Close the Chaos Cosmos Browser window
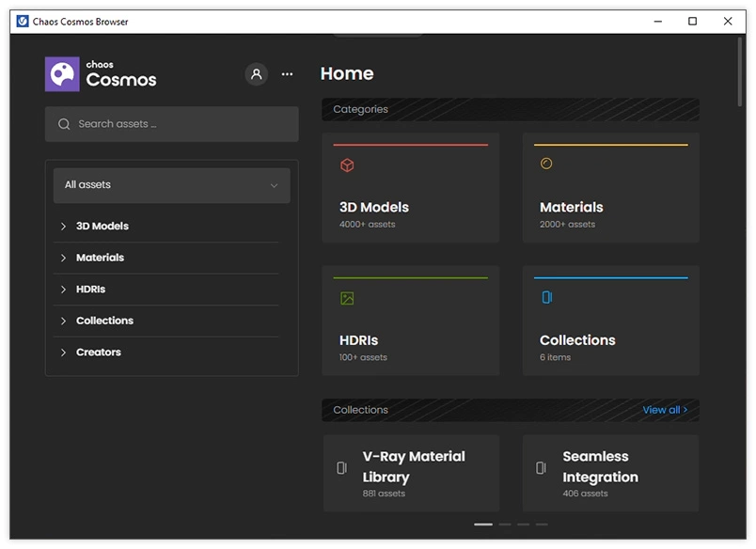The image size is (756, 549). click(728, 22)
